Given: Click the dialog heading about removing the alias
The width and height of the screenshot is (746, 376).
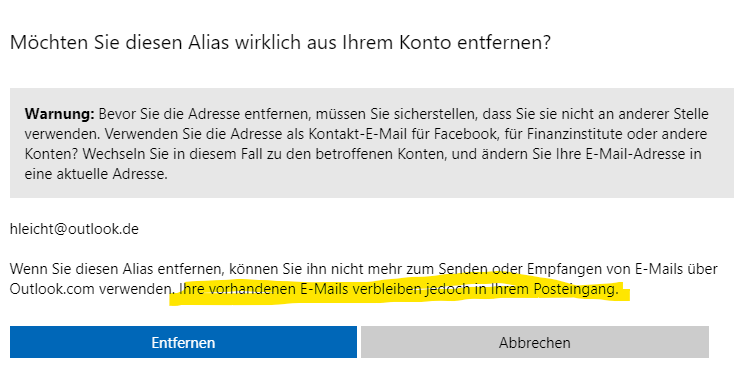Looking at the screenshot, I should 280,42.
